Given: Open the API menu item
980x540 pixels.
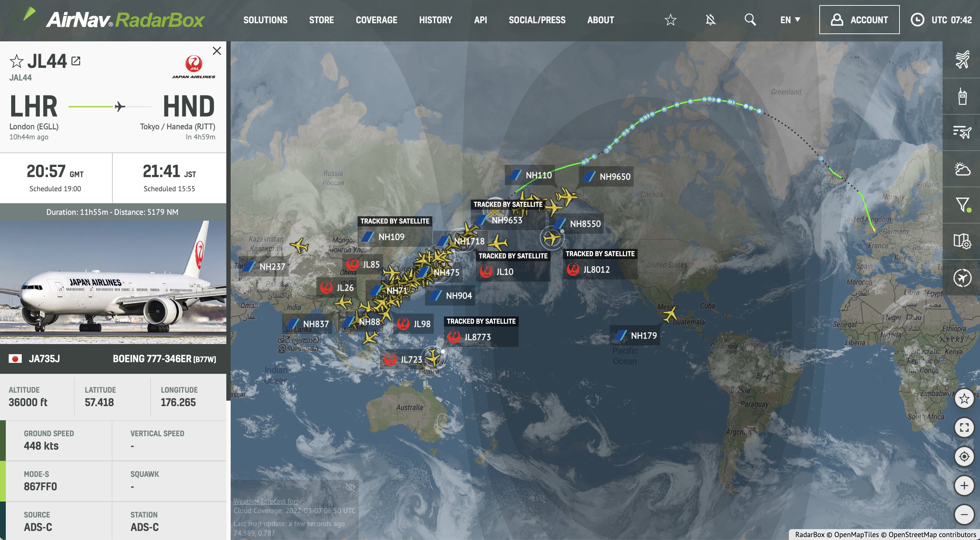Looking at the screenshot, I should [481, 20].
